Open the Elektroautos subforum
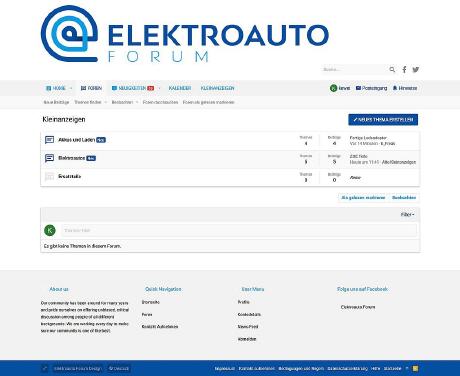Screen dimensions: 460x376 pos(71,158)
